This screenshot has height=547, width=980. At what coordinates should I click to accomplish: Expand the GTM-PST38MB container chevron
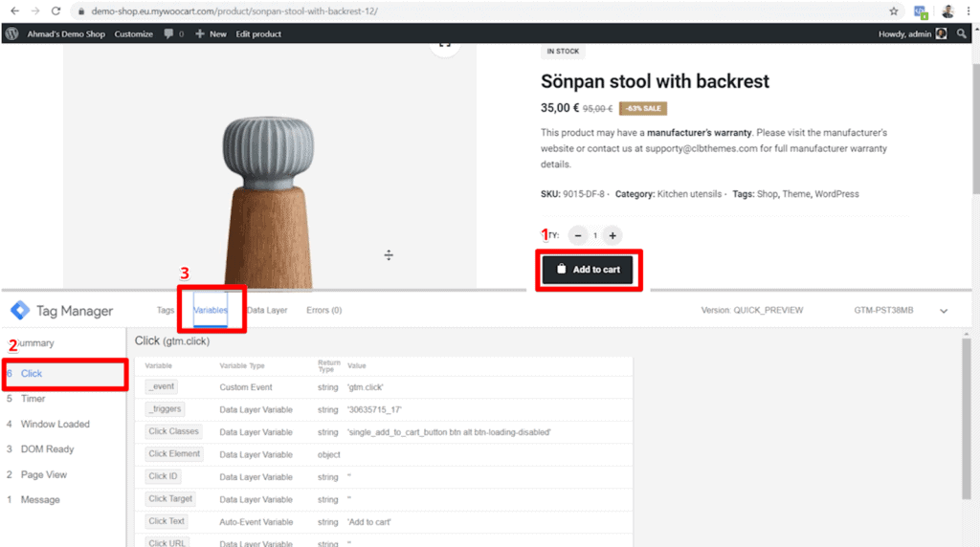[x=944, y=311]
